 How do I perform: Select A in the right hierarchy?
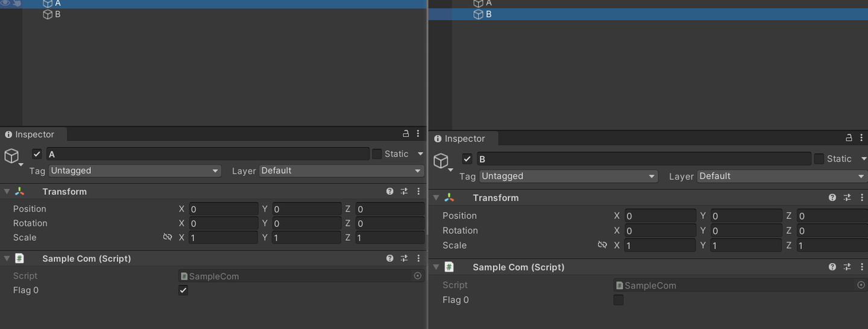488,4
